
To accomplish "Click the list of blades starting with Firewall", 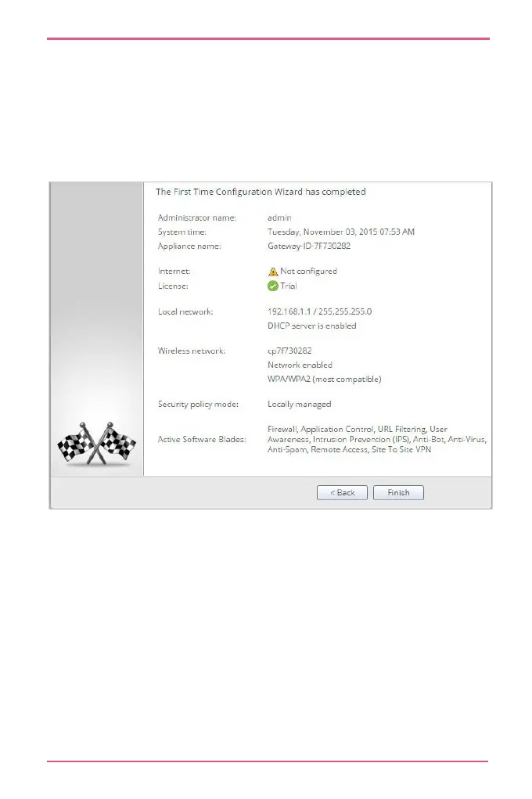I will (376, 439).
